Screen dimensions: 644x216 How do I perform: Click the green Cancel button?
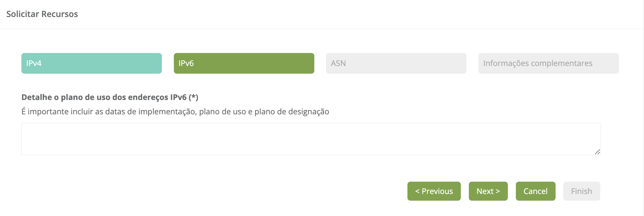point(535,191)
